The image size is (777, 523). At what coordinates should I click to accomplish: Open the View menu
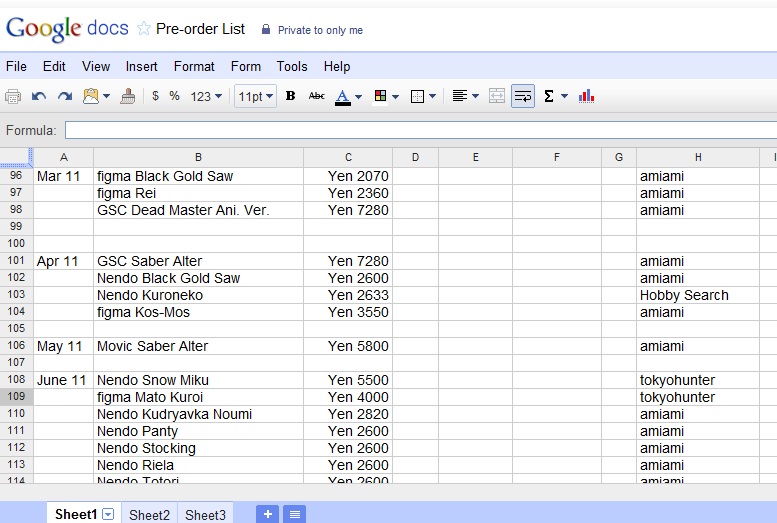click(x=96, y=66)
